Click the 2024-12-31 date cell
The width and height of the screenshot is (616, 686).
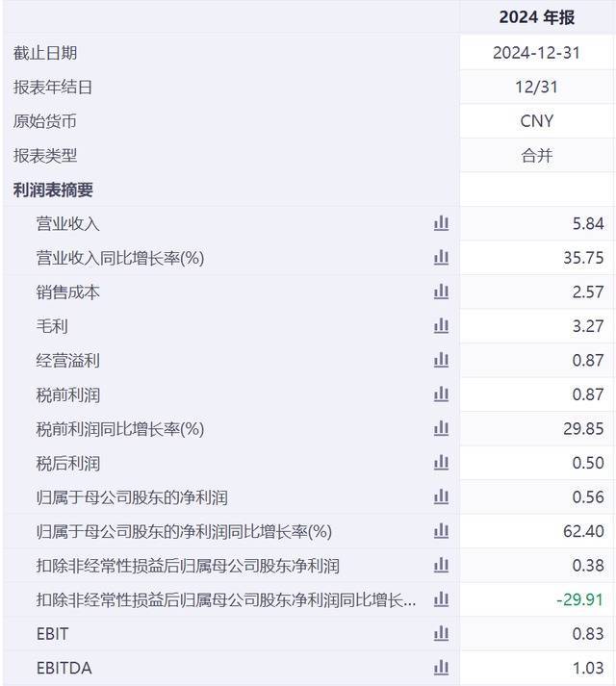coord(536,53)
